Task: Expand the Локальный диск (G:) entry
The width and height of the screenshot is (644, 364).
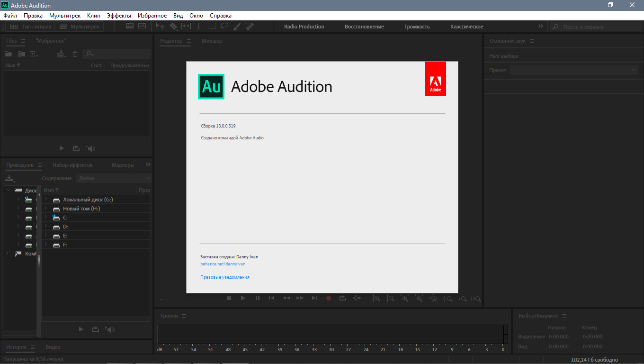Action: click(x=46, y=200)
